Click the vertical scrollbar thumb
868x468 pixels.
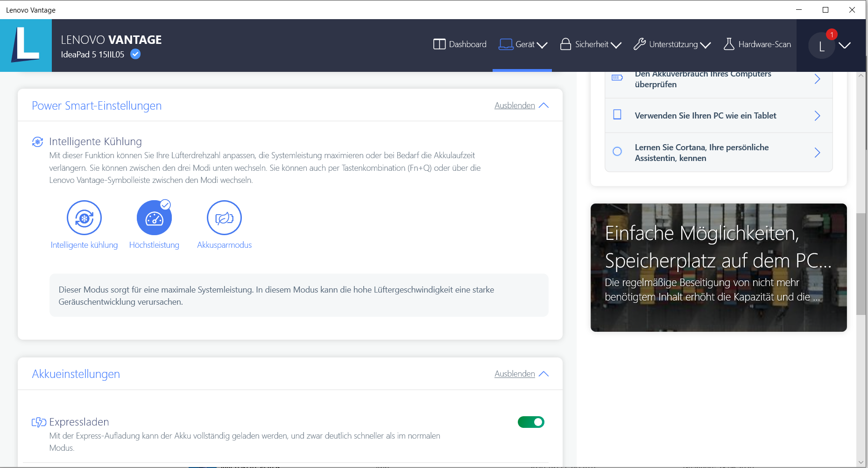point(861,264)
